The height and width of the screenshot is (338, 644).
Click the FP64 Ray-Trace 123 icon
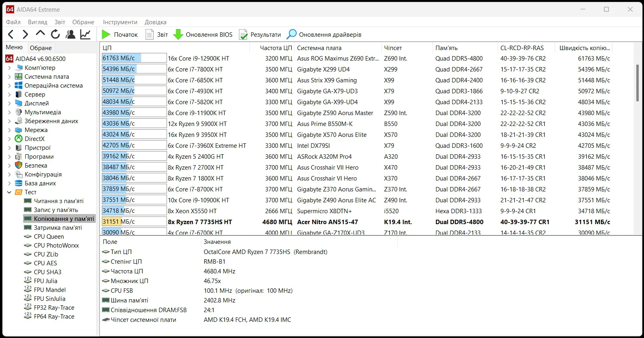[28, 316]
